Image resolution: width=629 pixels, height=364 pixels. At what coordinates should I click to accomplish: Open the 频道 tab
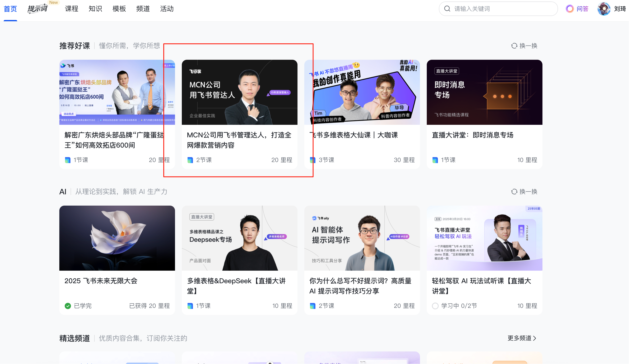point(143,9)
